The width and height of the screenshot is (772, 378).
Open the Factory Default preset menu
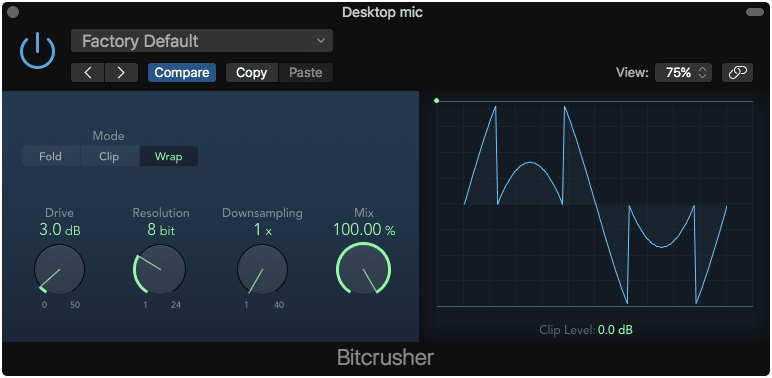pos(202,41)
